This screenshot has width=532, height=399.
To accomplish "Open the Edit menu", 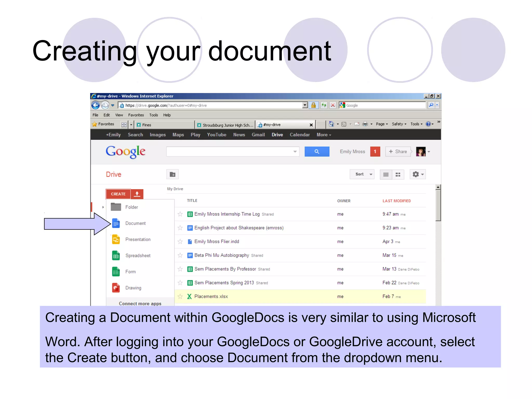I will 107,115.
